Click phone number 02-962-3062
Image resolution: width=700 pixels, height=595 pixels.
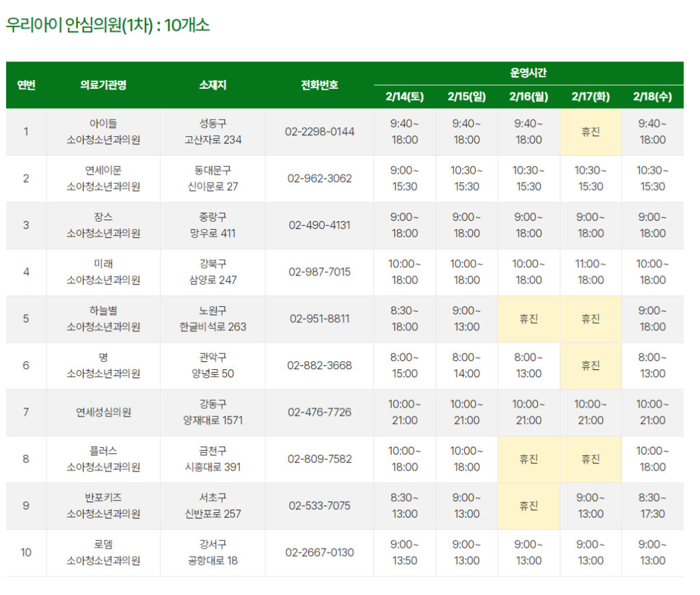tap(319, 178)
